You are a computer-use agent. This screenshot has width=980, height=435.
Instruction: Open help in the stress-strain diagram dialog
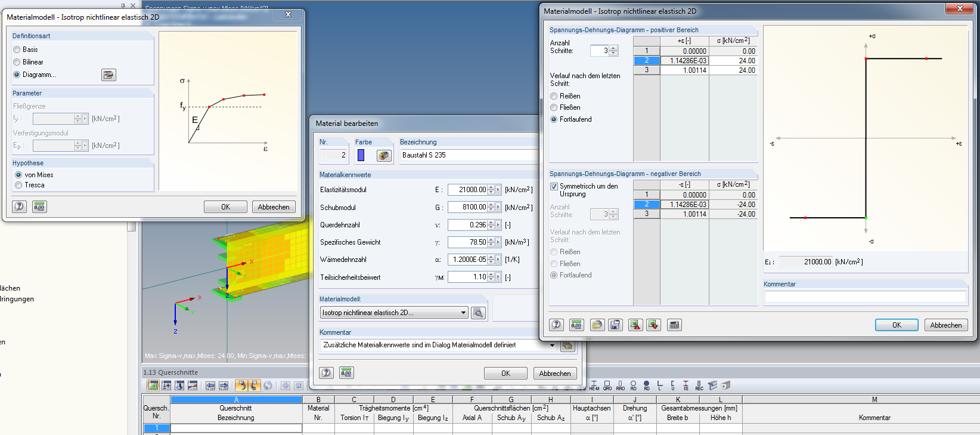click(x=556, y=325)
